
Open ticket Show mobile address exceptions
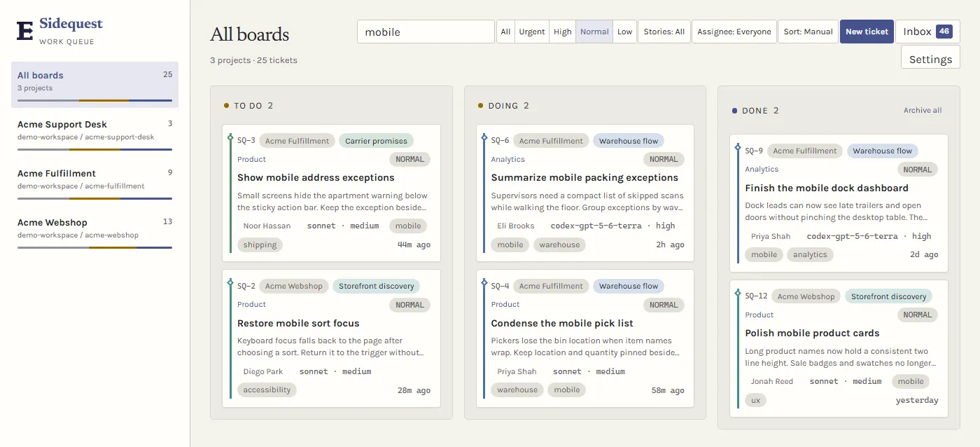316,178
